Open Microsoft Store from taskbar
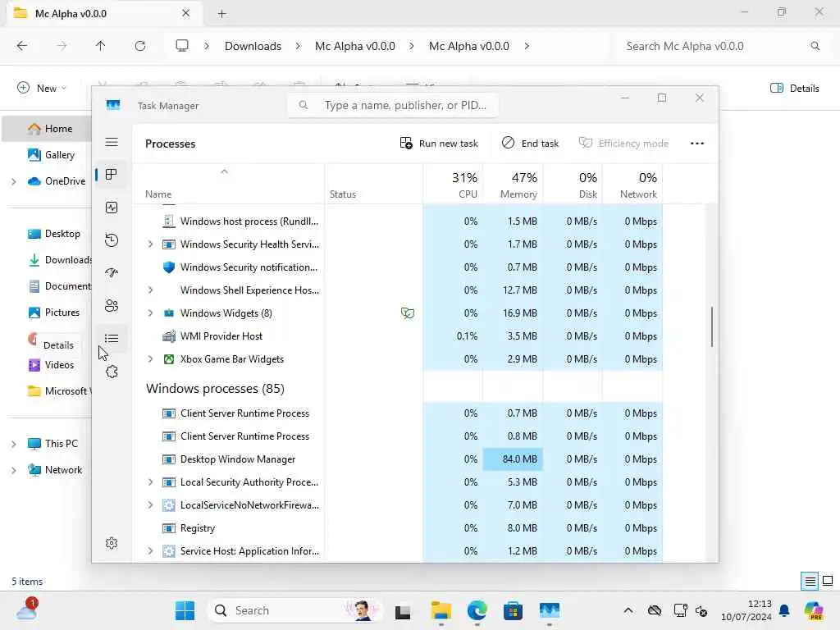 tap(514, 610)
